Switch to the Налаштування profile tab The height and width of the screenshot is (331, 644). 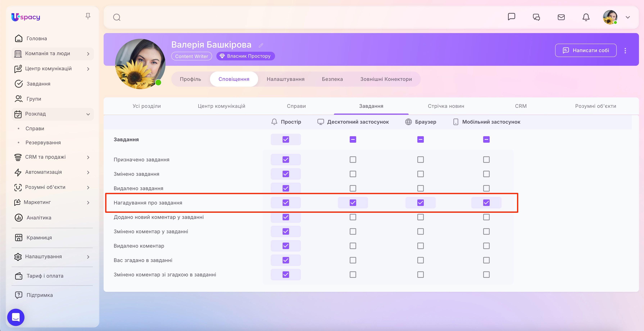click(x=285, y=79)
